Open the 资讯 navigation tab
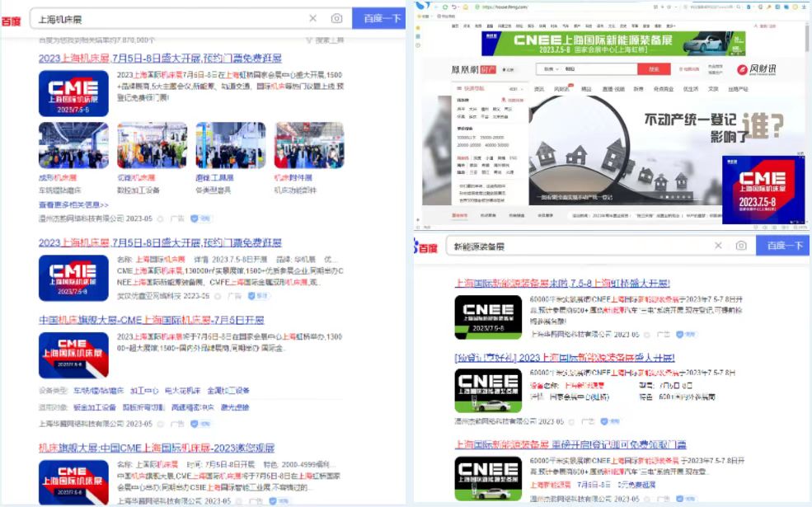Image resolution: width=812 pixels, height=507 pixels. coord(539,89)
